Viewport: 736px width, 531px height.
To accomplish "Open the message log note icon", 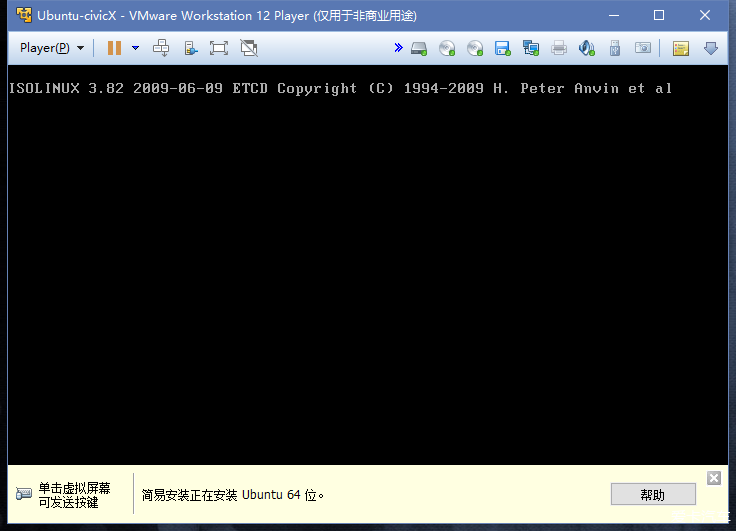I will (x=681, y=48).
